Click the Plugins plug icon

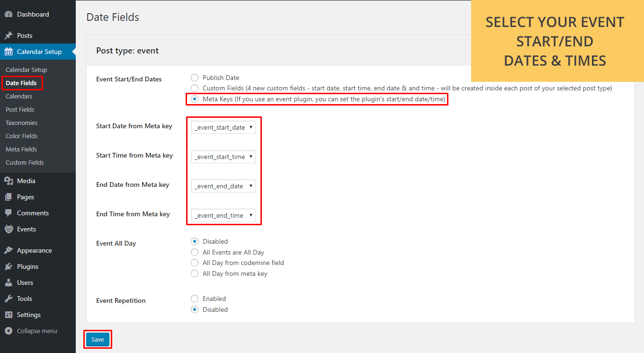[x=9, y=266]
